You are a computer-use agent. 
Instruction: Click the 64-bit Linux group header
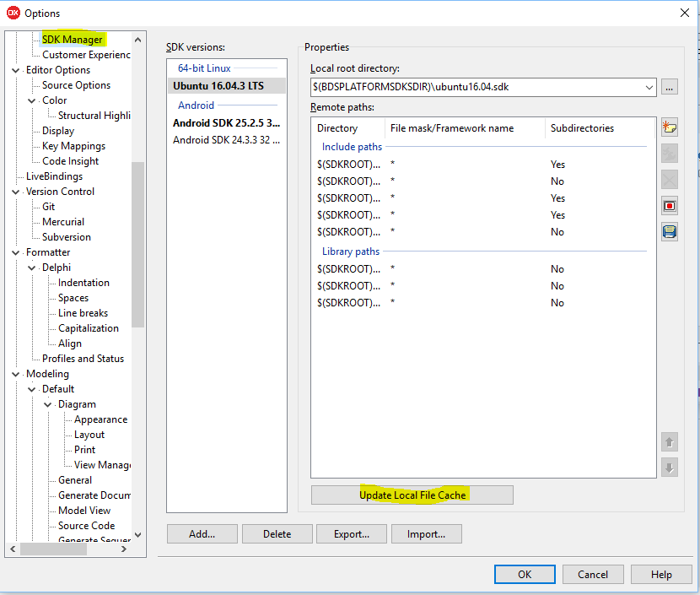click(x=204, y=68)
